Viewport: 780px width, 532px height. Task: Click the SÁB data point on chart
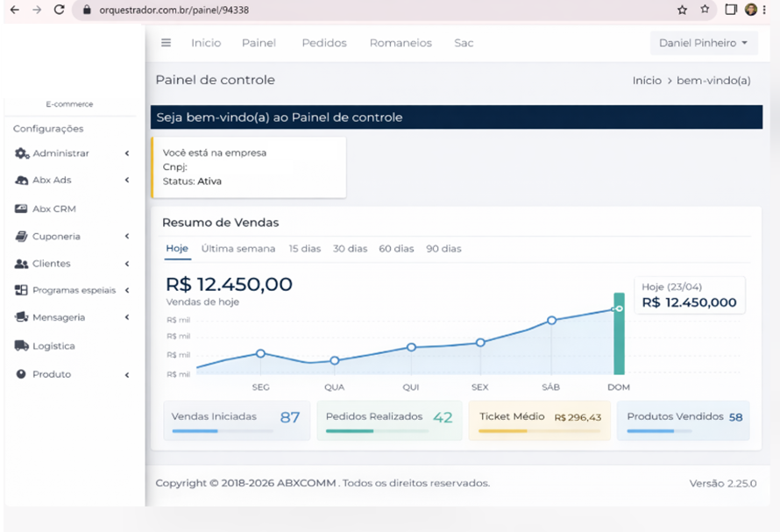551,320
